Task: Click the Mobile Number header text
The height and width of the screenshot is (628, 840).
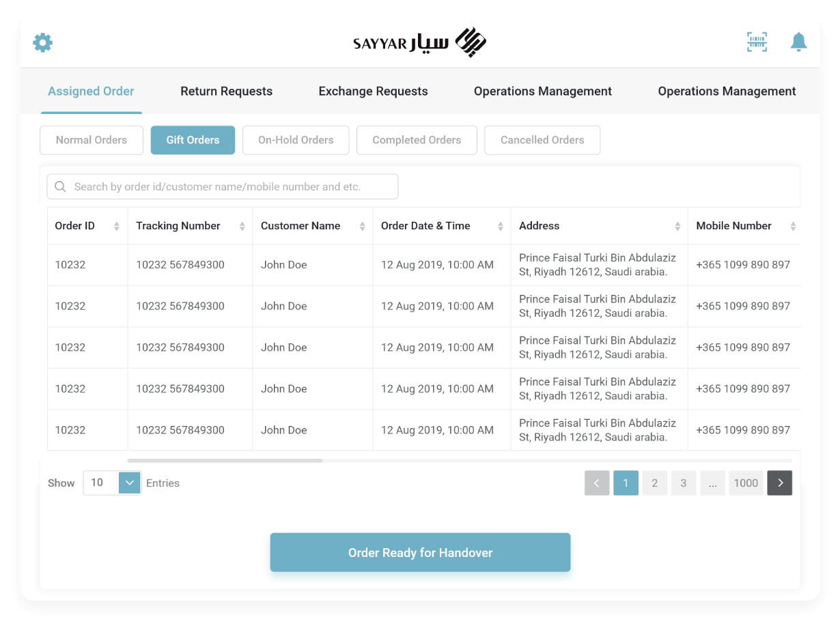Action: tap(734, 226)
